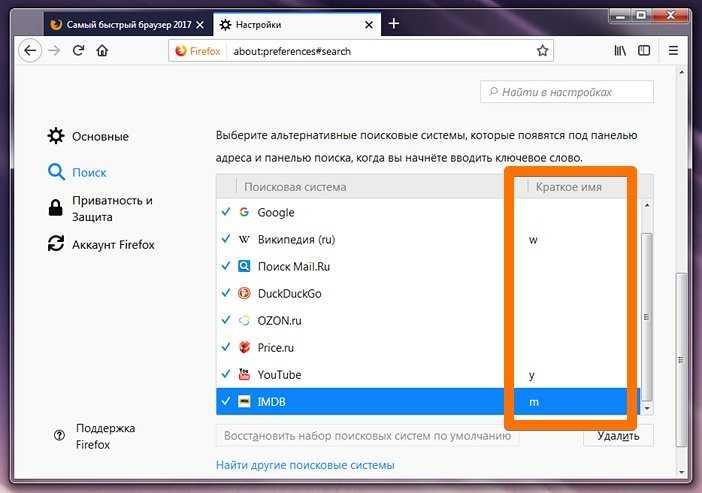702x493 pixels.
Task: Click the list scrollbar up arrow
Action: tap(646, 205)
